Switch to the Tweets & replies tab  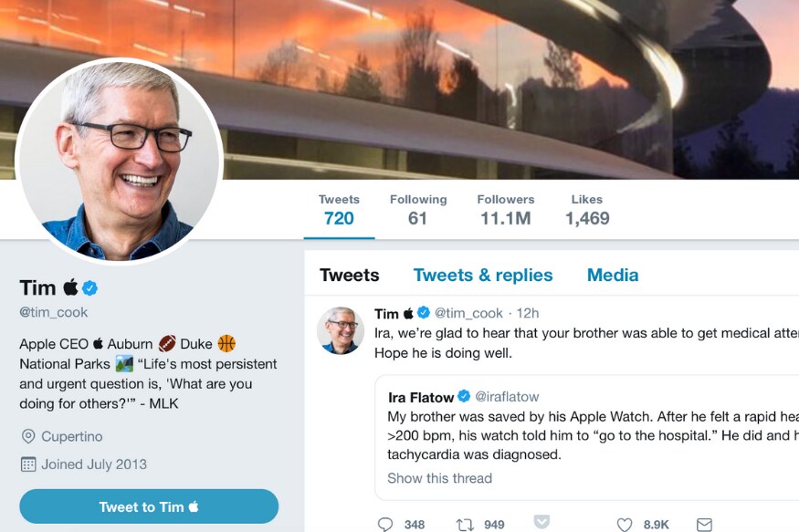tap(483, 275)
